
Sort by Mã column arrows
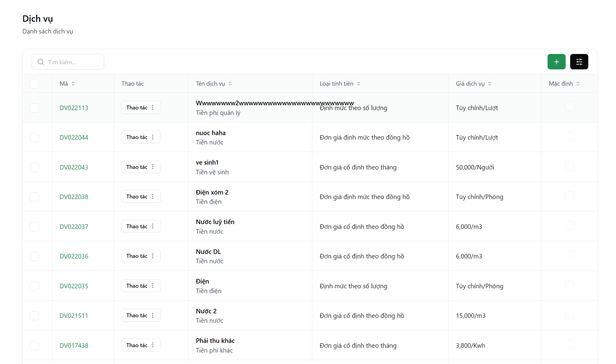73,84
